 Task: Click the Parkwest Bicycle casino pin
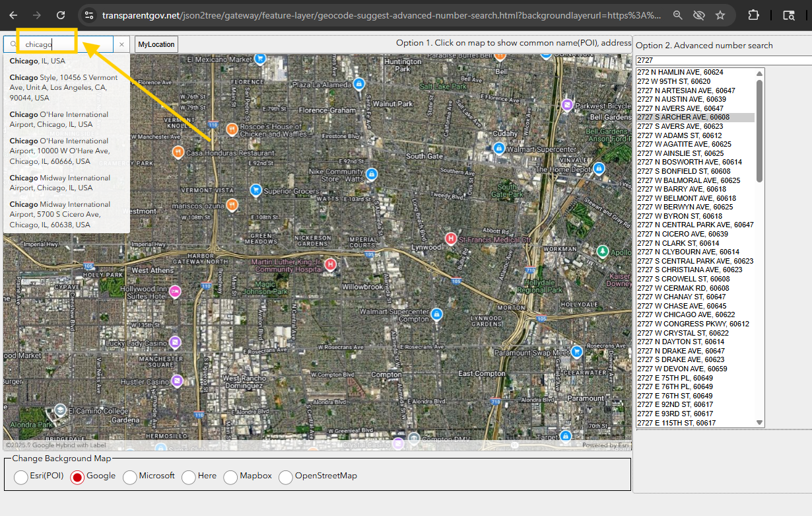coord(567,104)
